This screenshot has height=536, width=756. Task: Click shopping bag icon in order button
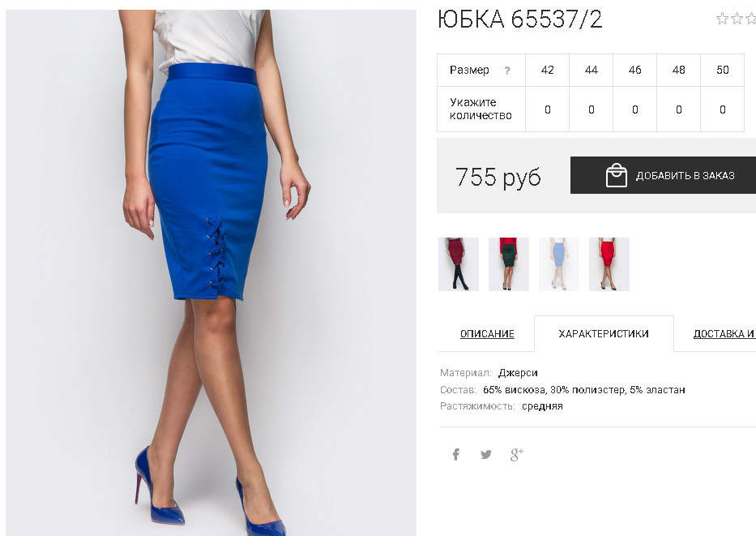616,175
